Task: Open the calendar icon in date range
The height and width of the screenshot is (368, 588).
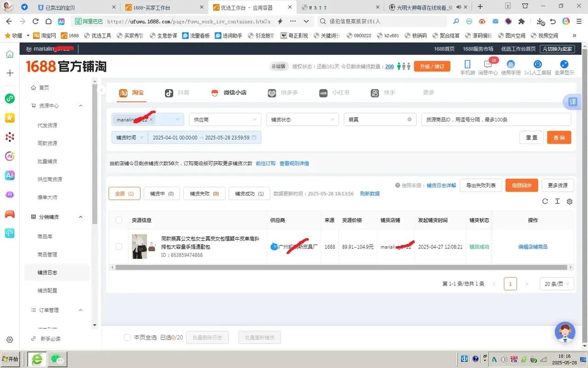Action: pyautogui.click(x=254, y=138)
